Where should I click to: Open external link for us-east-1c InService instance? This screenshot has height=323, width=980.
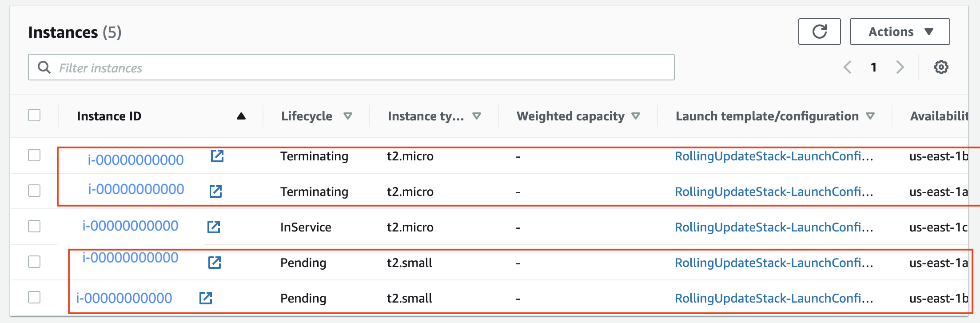[x=214, y=227]
